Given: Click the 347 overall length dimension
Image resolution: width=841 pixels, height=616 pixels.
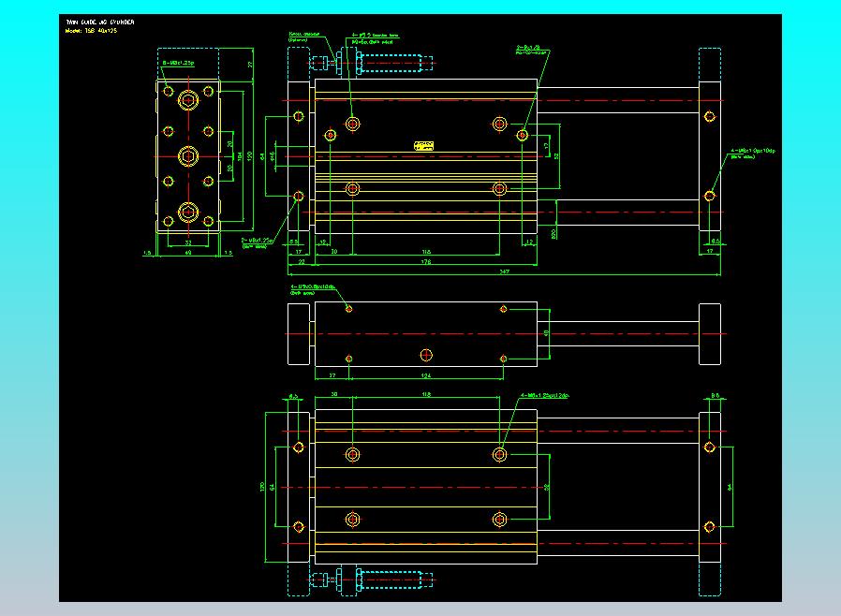Looking at the screenshot, I should pyautogui.click(x=505, y=271).
